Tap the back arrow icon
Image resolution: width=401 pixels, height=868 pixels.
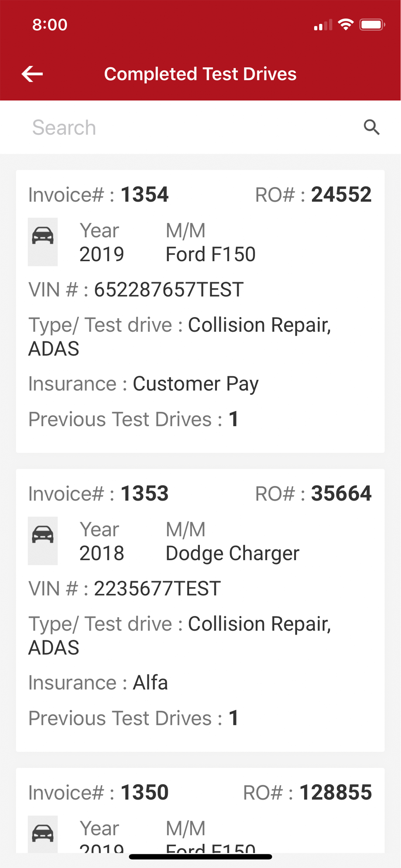[x=32, y=74]
